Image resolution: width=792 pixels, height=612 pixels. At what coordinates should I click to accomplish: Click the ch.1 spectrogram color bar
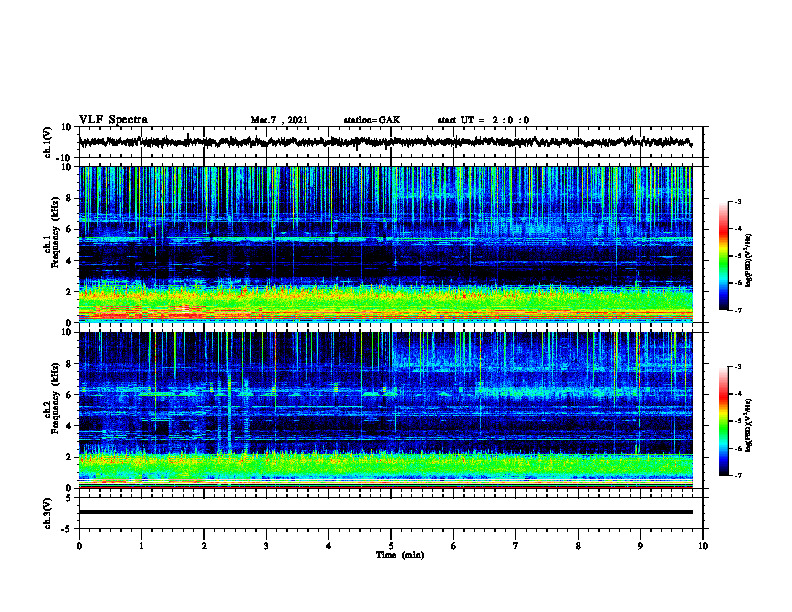[724, 256]
